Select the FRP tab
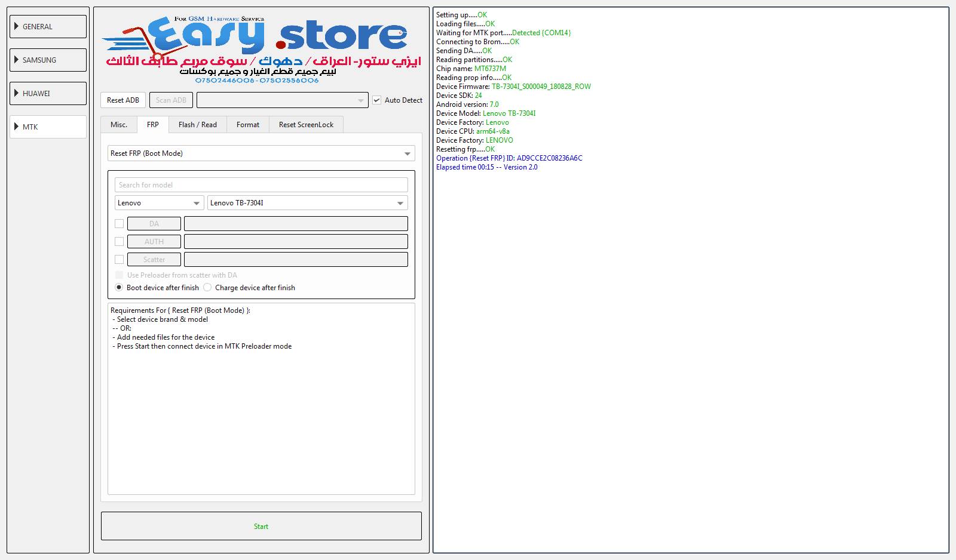This screenshot has width=956, height=560. (x=153, y=125)
